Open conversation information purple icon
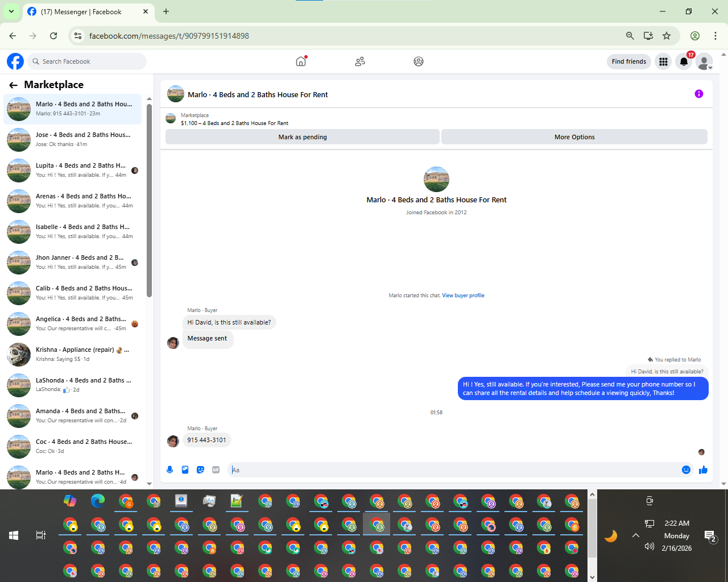Image resolution: width=728 pixels, height=582 pixels. [699, 94]
